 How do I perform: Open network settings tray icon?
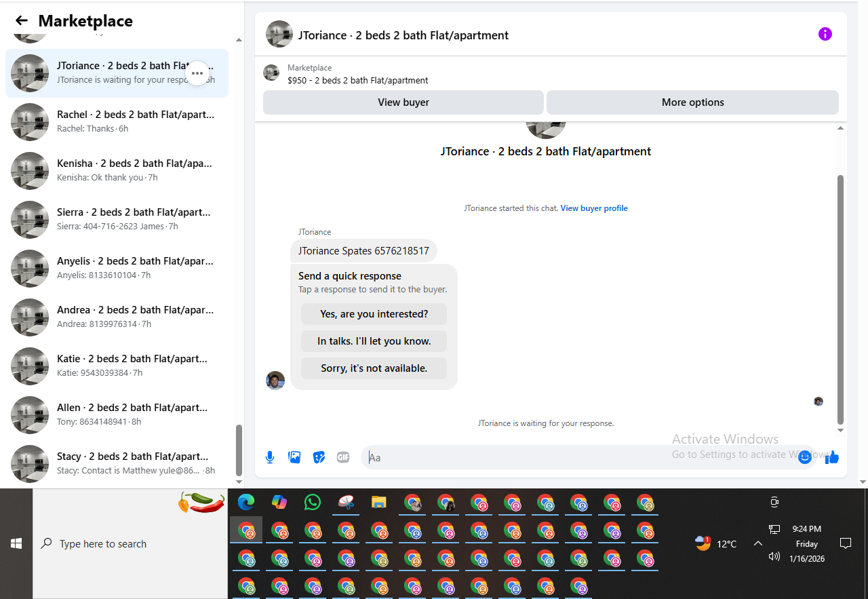[774, 529]
